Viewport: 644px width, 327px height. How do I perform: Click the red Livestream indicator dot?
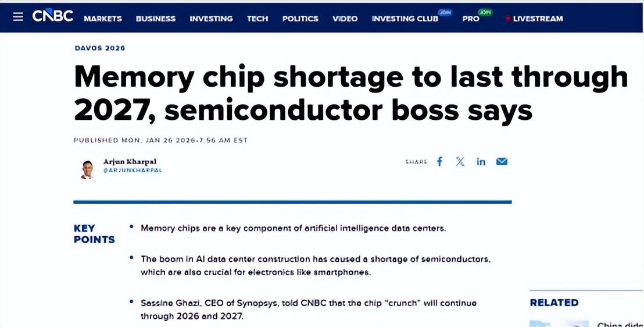click(507, 19)
